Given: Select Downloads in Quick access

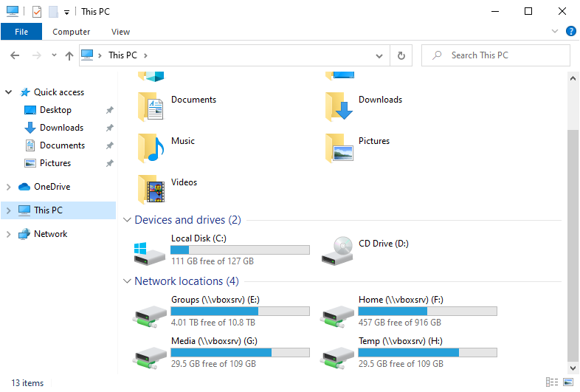Looking at the screenshot, I should point(61,128).
